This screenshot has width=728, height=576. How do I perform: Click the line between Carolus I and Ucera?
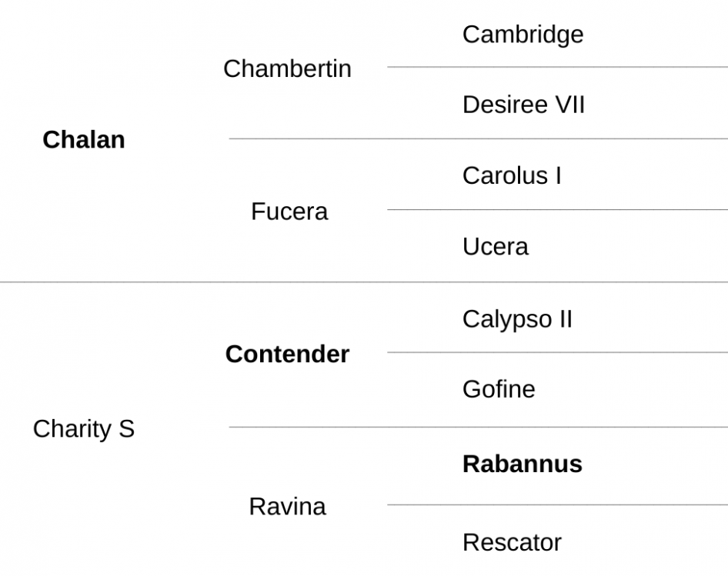pyautogui.click(x=558, y=209)
